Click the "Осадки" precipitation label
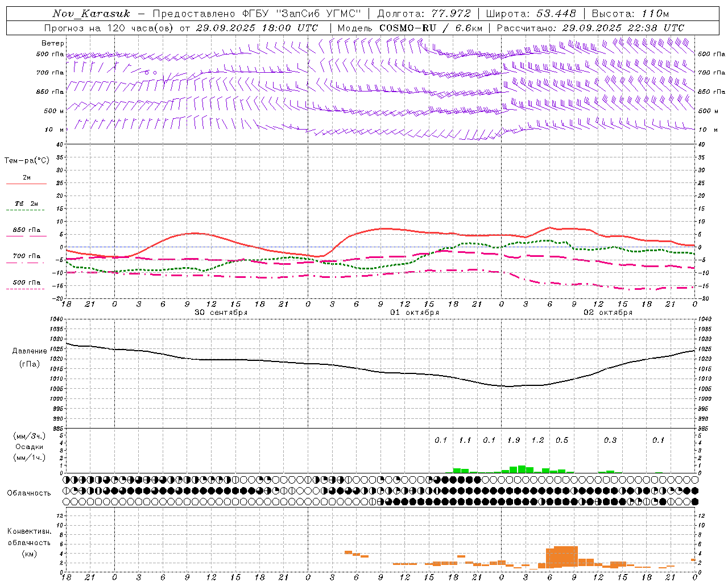728x582 pixels. (x=30, y=447)
